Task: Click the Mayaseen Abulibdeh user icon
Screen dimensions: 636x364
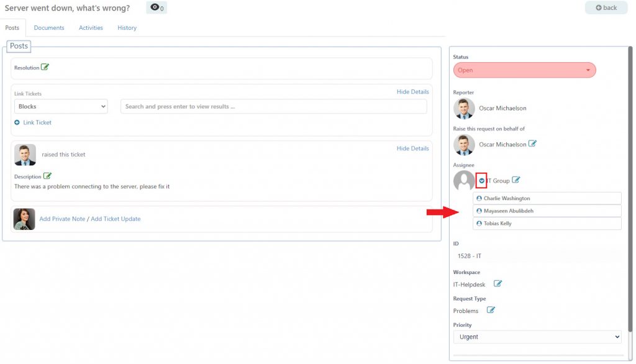Action: coord(479,211)
